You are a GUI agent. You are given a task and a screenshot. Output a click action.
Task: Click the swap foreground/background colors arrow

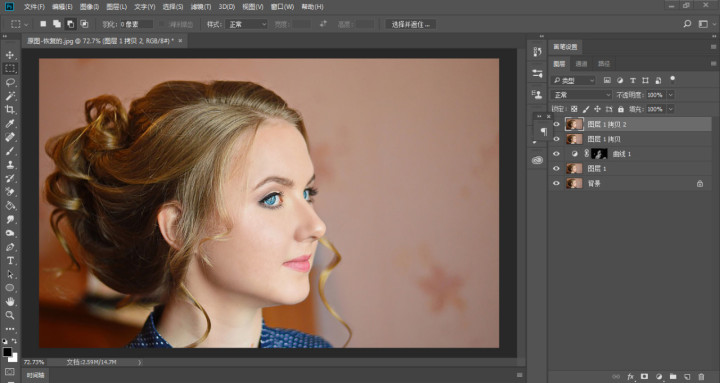[14, 341]
